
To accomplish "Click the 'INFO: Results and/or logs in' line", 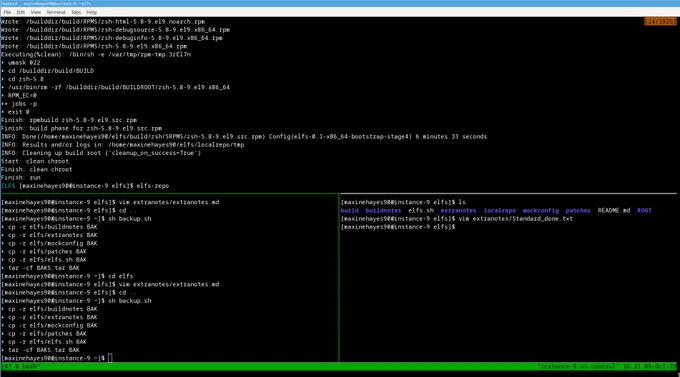I will [x=123, y=145].
